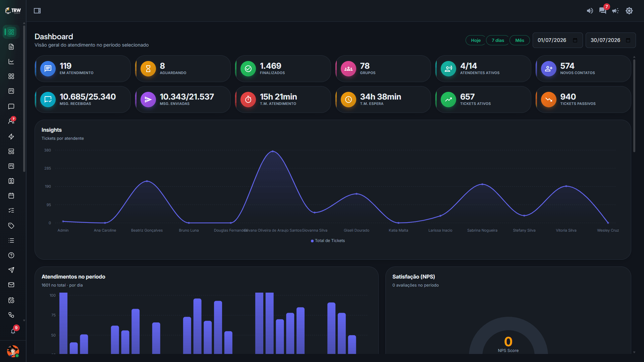Viewport: 644px width, 362px height.
Task: Open the bell notifications with badge 9
Action: pyautogui.click(x=13, y=331)
